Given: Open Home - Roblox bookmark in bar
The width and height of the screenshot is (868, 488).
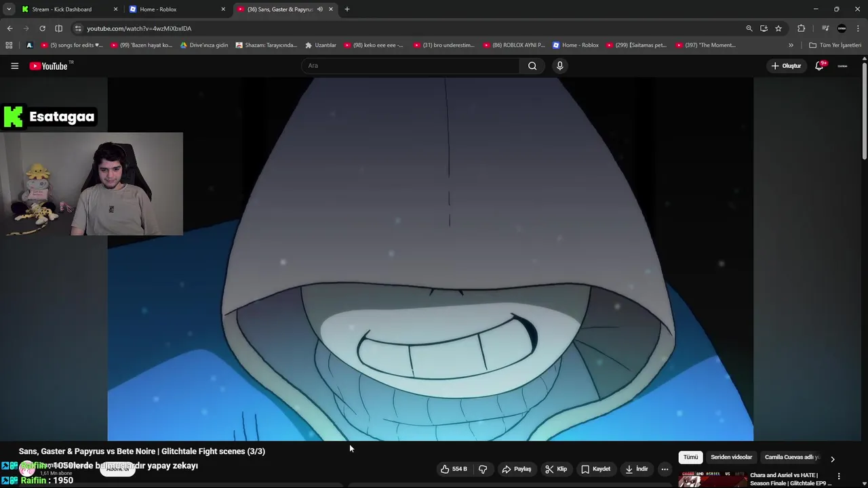Looking at the screenshot, I should click(575, 45).
